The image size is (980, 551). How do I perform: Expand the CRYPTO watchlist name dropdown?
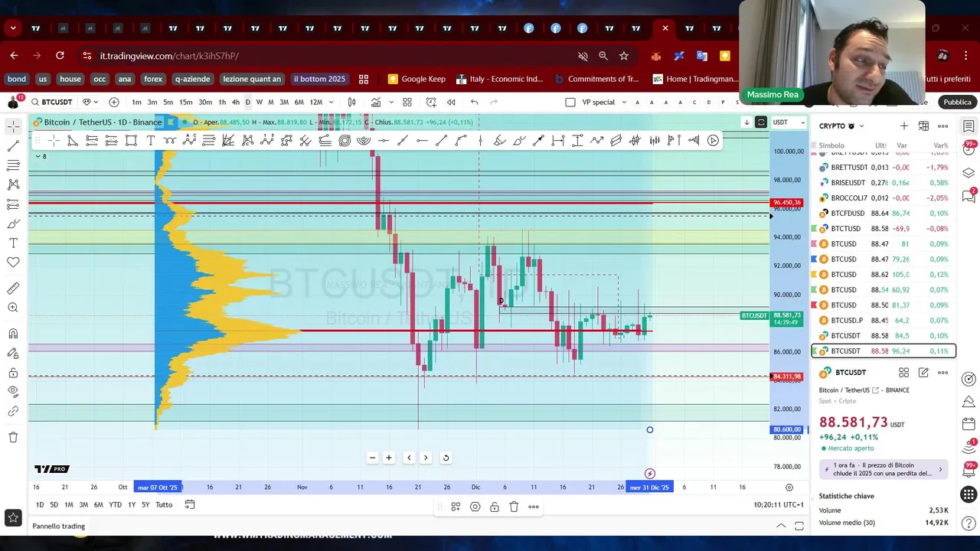[861, 126]
